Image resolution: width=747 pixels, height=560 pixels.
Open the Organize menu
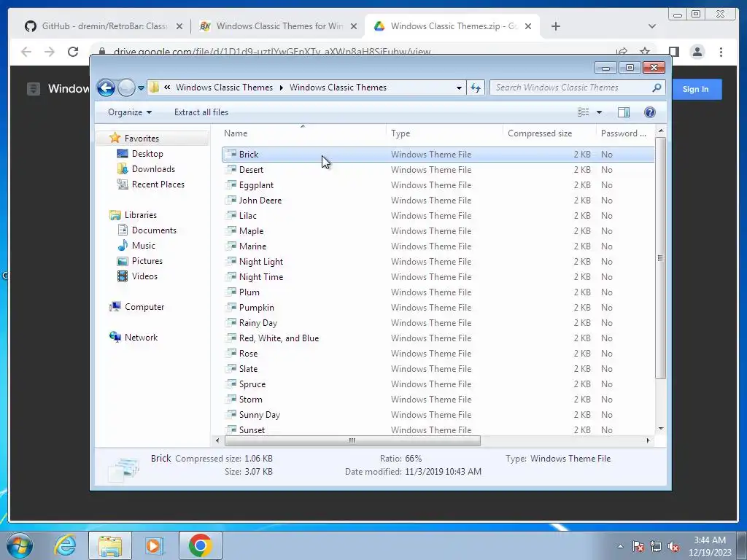[x=130, y=112]
